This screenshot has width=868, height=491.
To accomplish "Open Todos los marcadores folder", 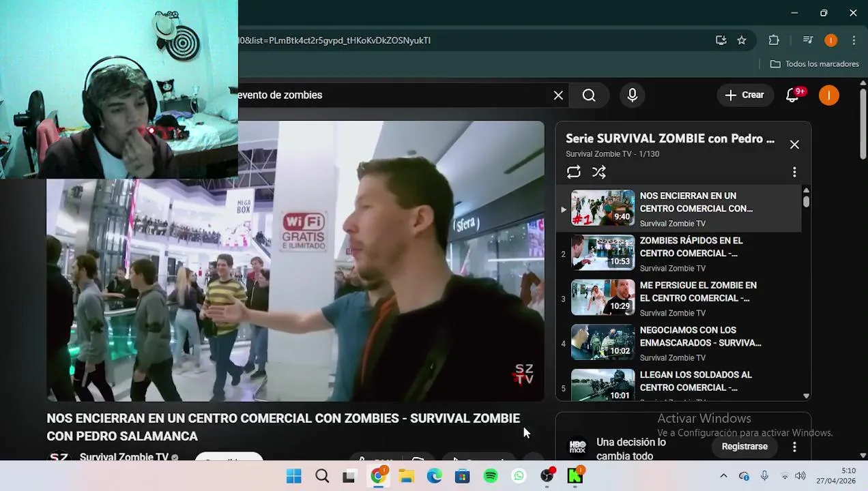I will (x=814, y=64).
